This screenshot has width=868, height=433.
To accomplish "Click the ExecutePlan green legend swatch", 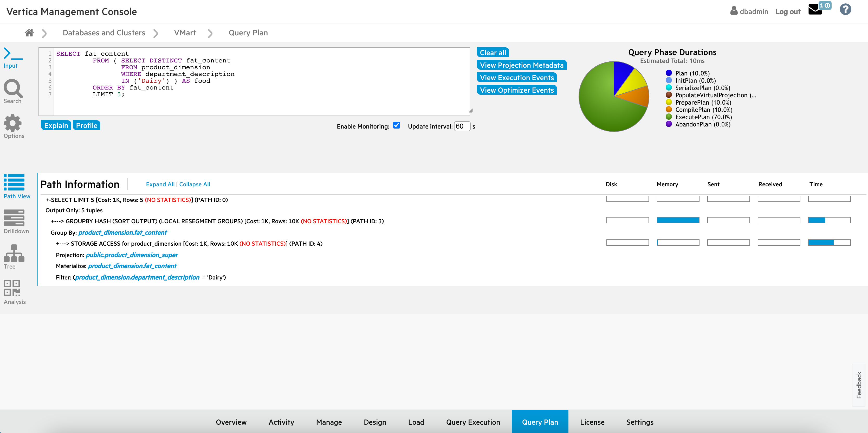I will click(669, 117).
